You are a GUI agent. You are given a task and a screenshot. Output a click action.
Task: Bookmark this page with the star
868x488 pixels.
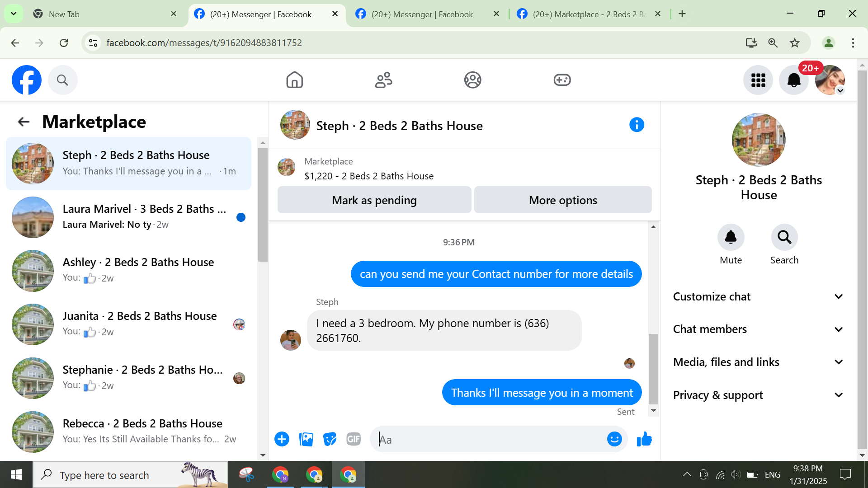point(794,43)
